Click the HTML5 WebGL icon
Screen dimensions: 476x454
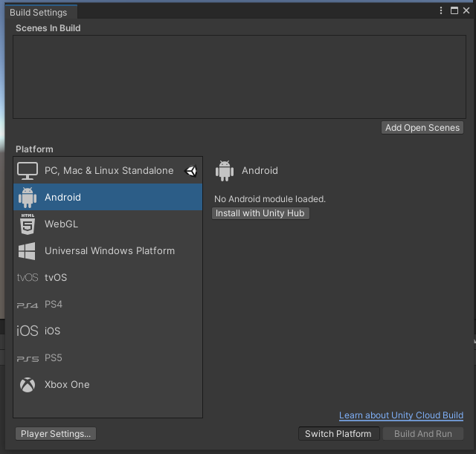28,224
